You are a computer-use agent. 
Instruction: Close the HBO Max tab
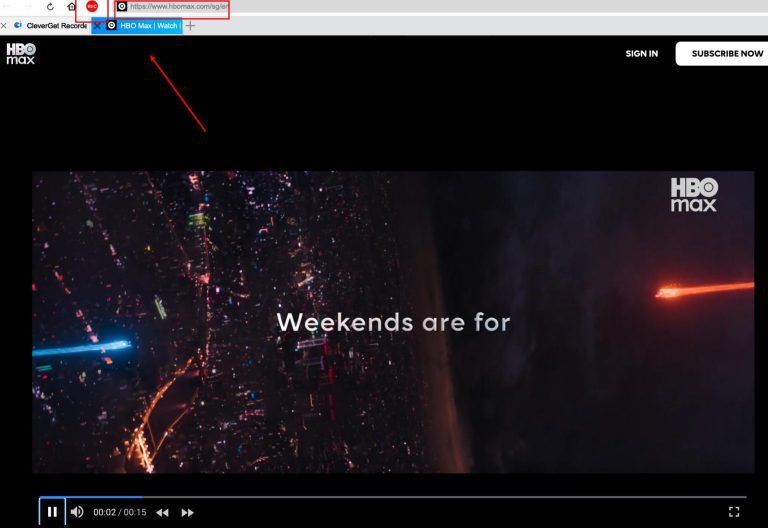coord(98,25)
